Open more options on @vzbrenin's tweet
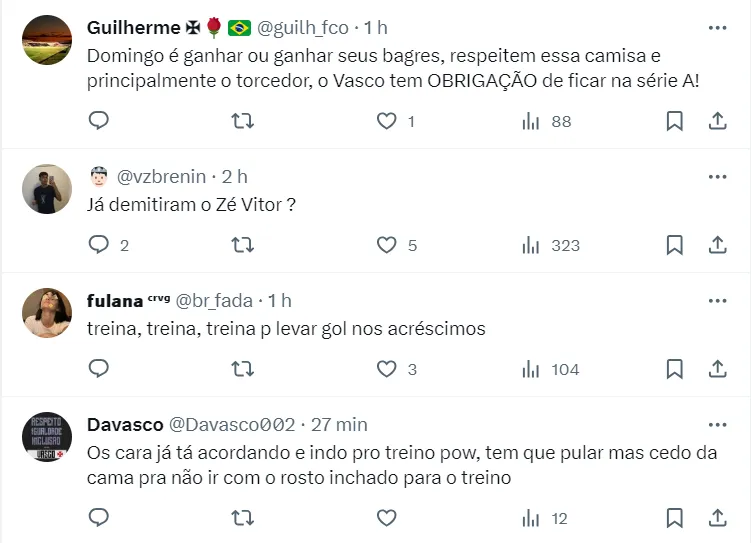 717,176
